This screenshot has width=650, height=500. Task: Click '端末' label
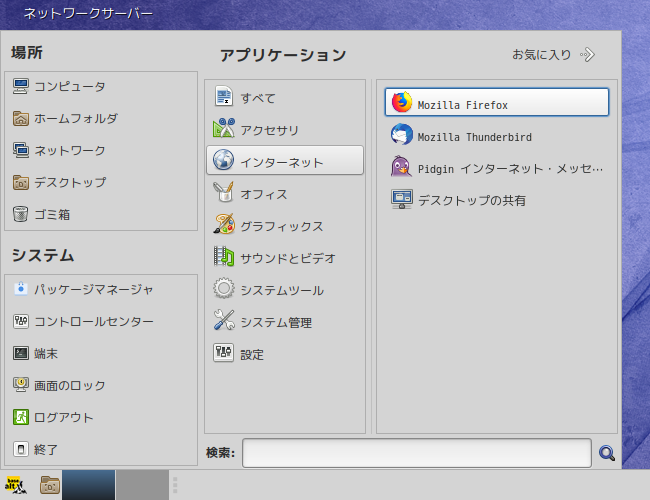(x=46, y=354)
